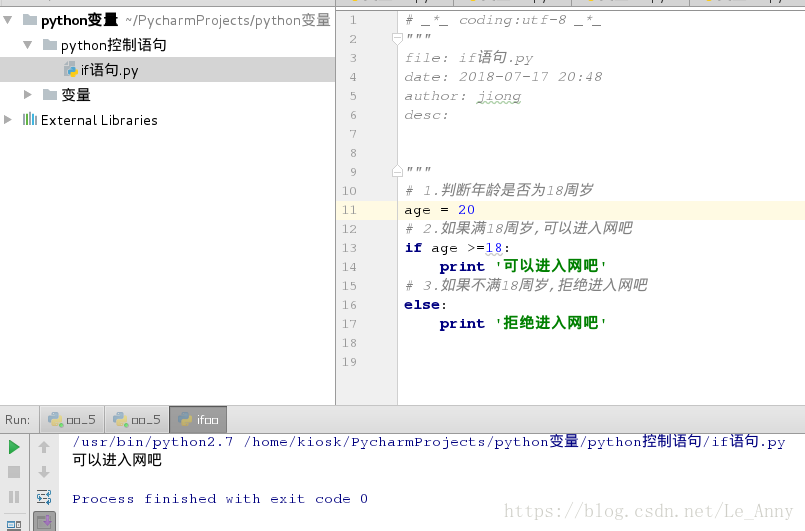Click the Down the stack trace arrow
This screenshot has width=805, height=531.
[x=44, y=472]
